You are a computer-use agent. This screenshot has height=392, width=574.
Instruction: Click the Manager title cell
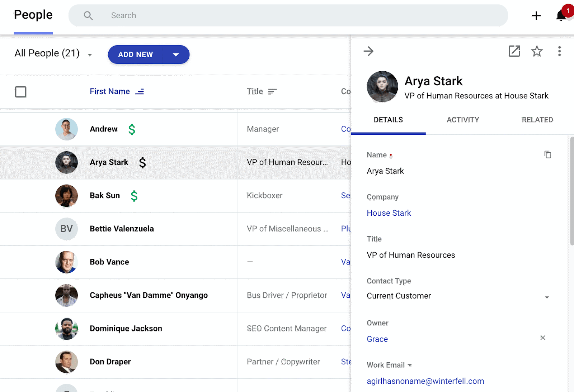tap(263, 129)
